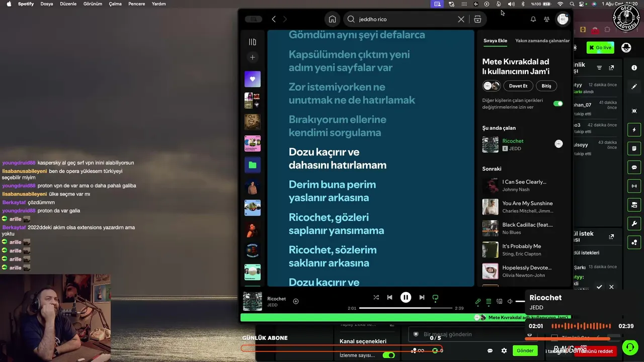The image size is (644, 362).
Task: Open Pencere menu
Action: point(137,4)
